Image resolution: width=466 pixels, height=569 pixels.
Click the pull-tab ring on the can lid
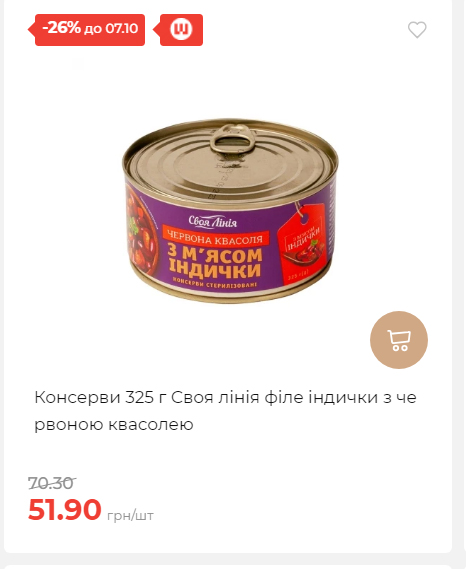232,141
